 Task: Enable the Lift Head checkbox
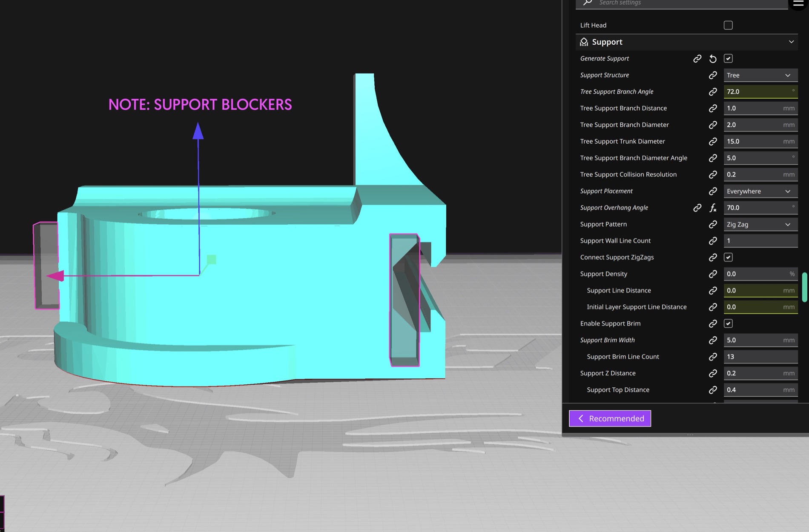coord(728,25)
